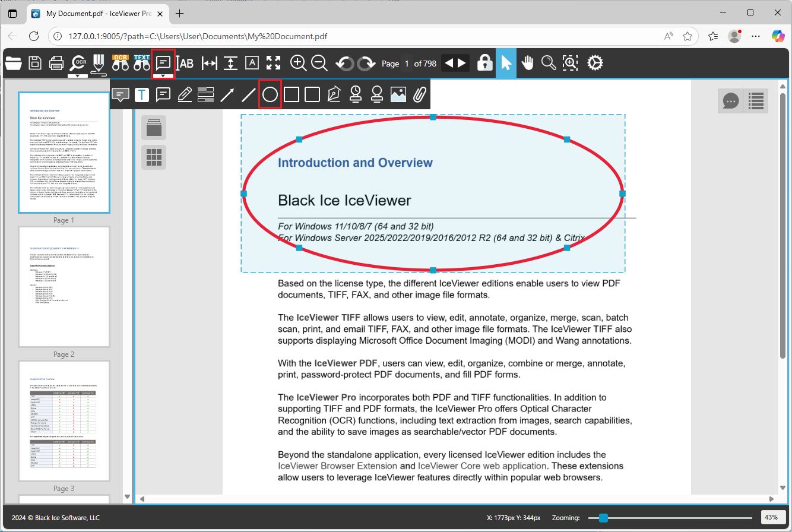This screenshot has width=792, height=532.
Task: Select the straight line annotation tool
Action: pos(249,95)
